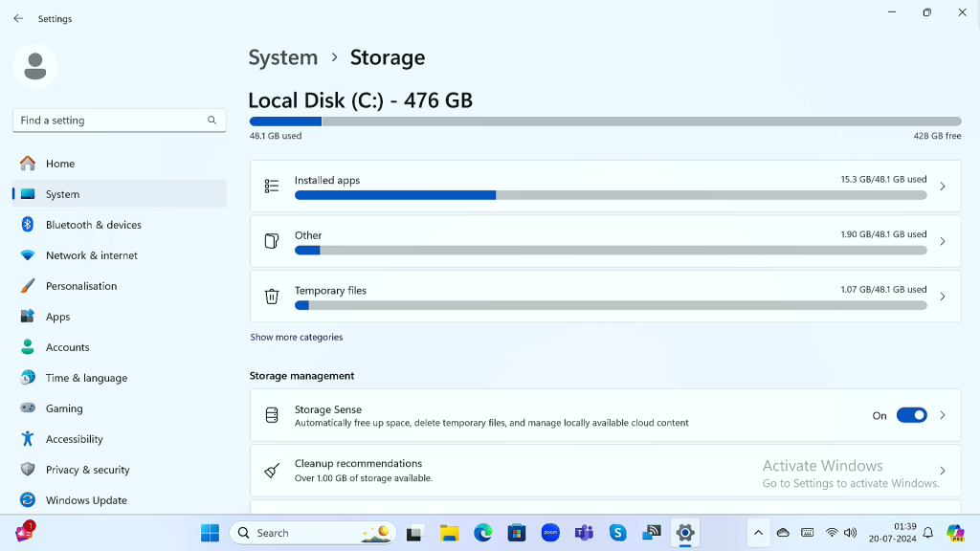Click the Cleanup recommendations broom icon

(x=272, y=471)
